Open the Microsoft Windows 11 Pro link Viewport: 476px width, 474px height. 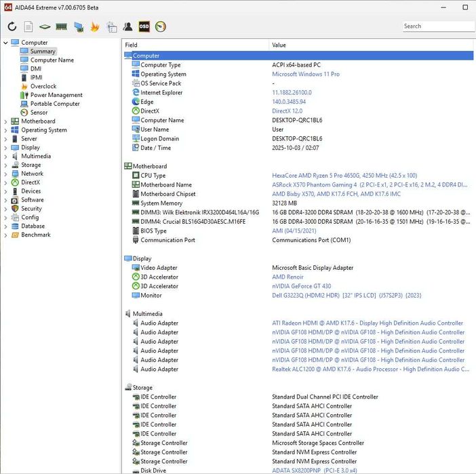point(306,74)
